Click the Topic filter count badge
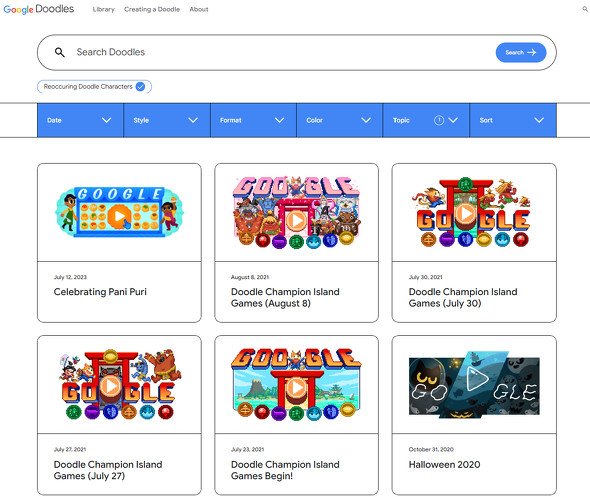The height and width of the screenshot is (497, 590). point(439,120)
